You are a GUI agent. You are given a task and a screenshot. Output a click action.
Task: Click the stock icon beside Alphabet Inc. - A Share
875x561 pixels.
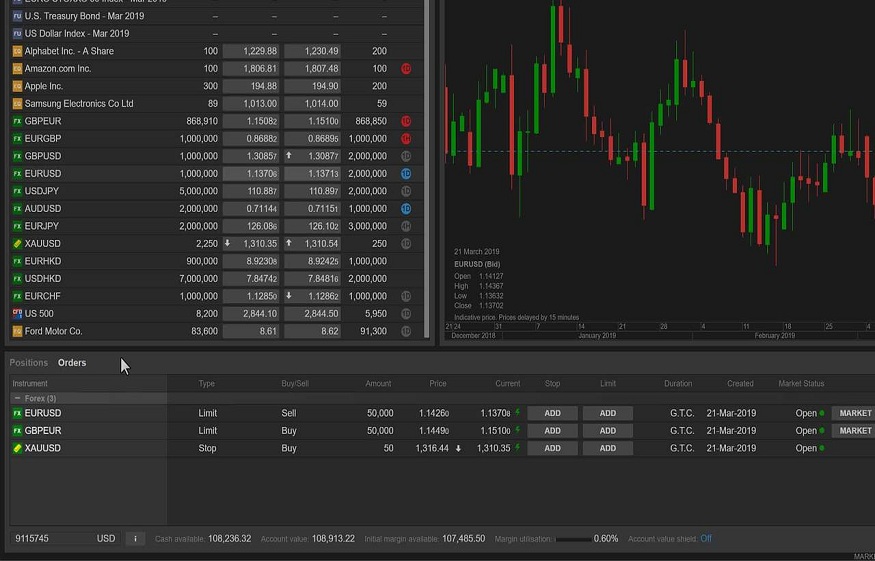point(17,51)
